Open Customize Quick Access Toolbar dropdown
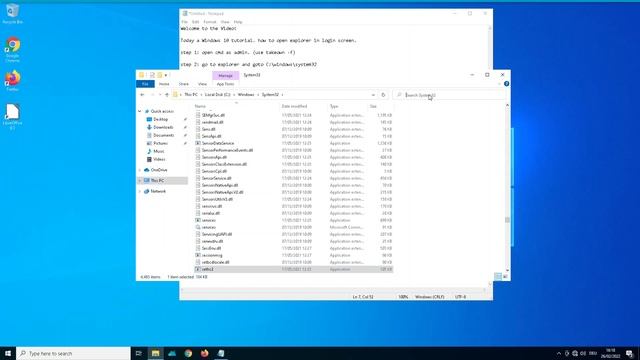This screenshot has width=640, height=360. click(166, 75)
